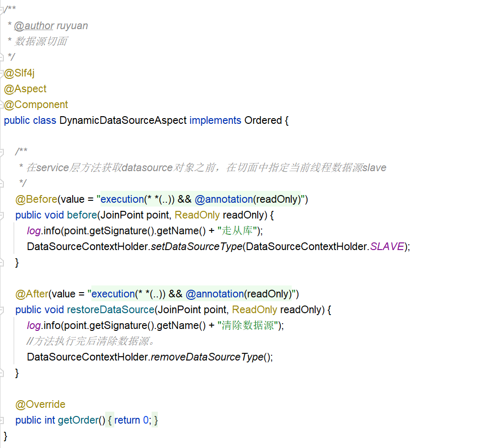Click the SLAVE constant

pos(387,247)
